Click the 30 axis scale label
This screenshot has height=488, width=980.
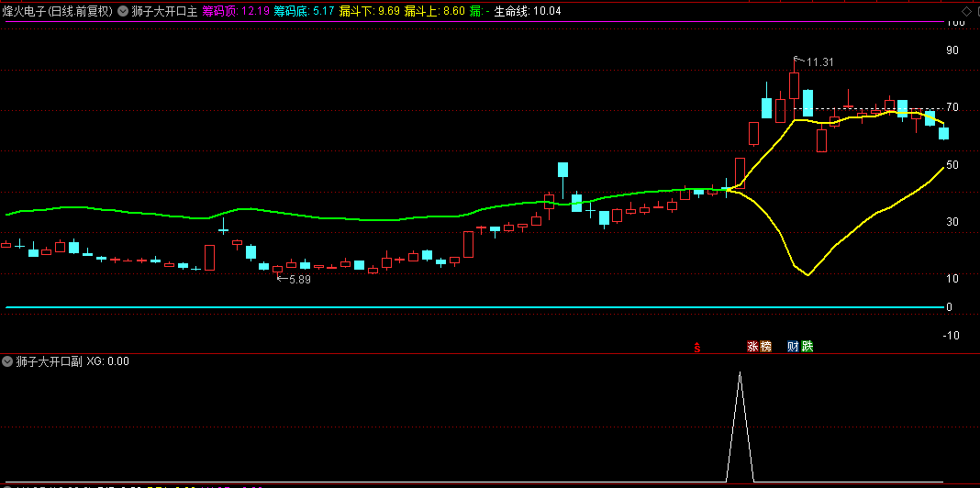[952, 222]
